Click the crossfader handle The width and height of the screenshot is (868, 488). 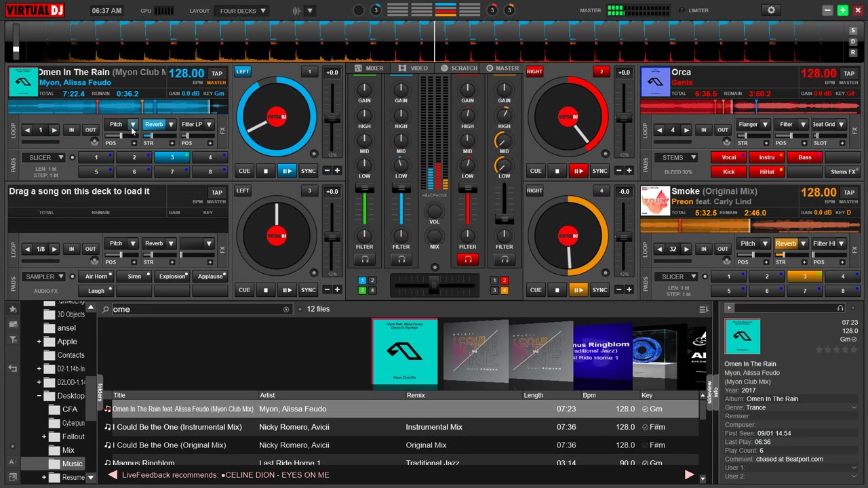434,285
